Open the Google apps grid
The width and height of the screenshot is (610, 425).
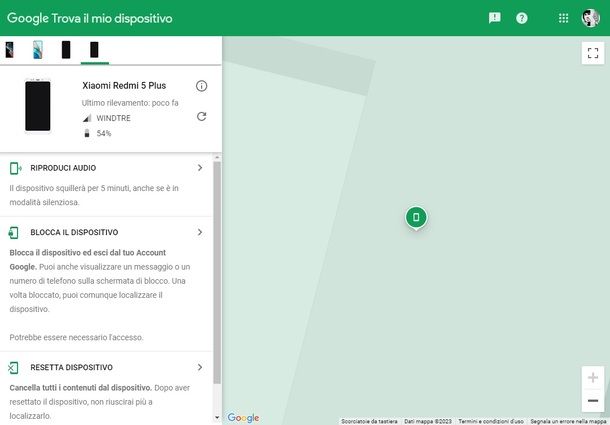(563, 18)
